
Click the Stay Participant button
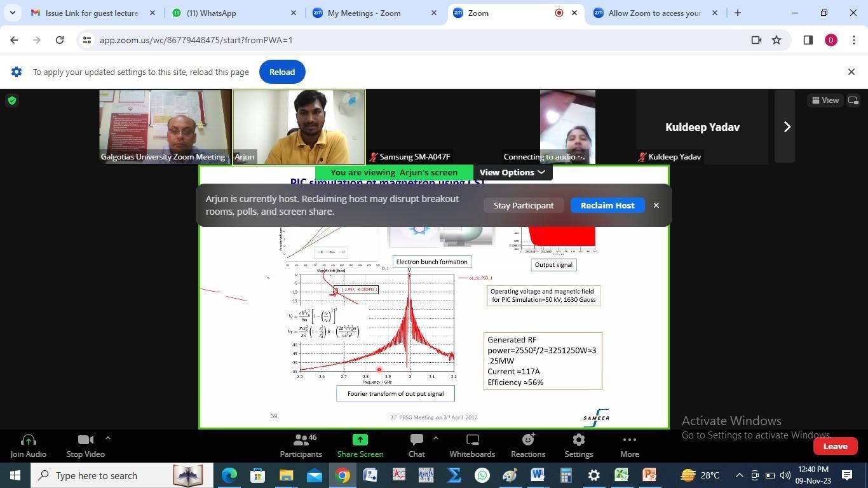click(x=524, y=205)
